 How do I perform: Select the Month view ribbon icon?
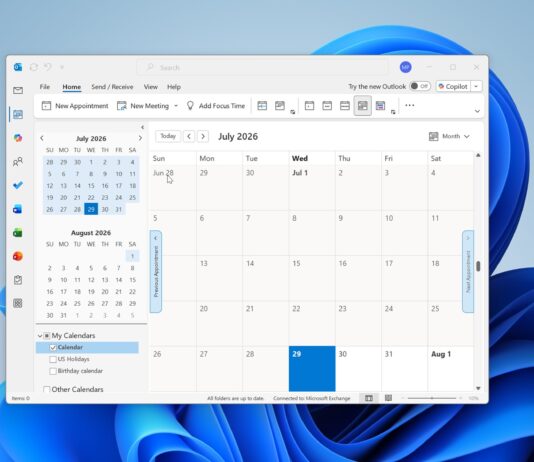[x=363, y=106]
